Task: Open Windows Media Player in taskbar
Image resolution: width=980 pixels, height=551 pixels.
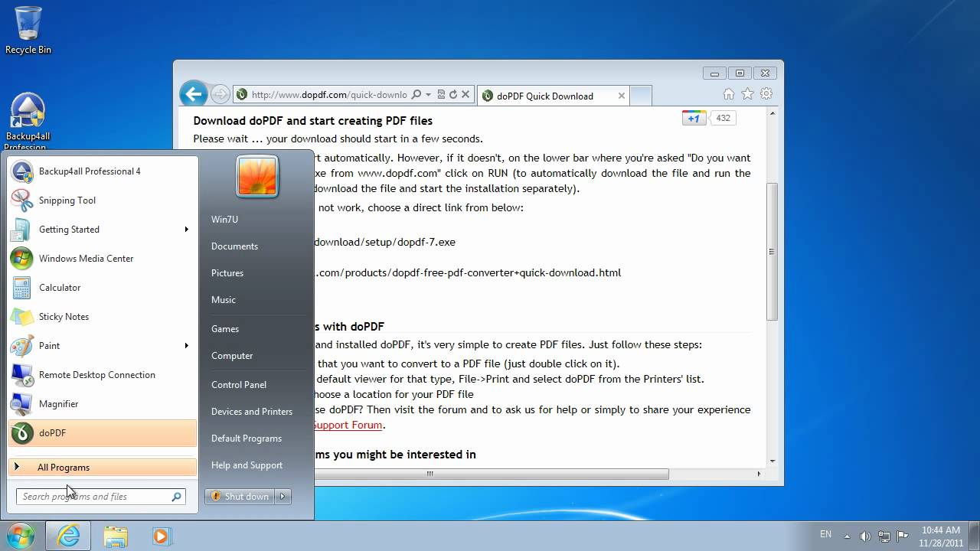Action: pos(161,536)
